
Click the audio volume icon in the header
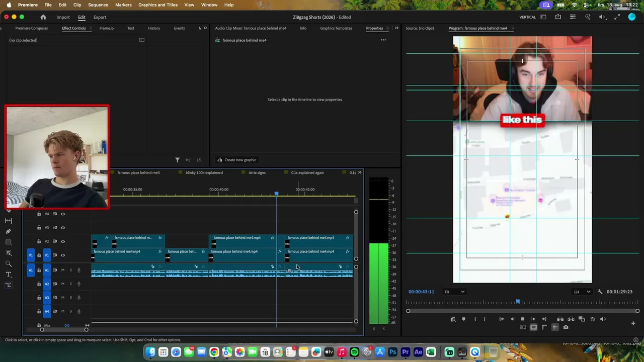[x=602, y=17]
